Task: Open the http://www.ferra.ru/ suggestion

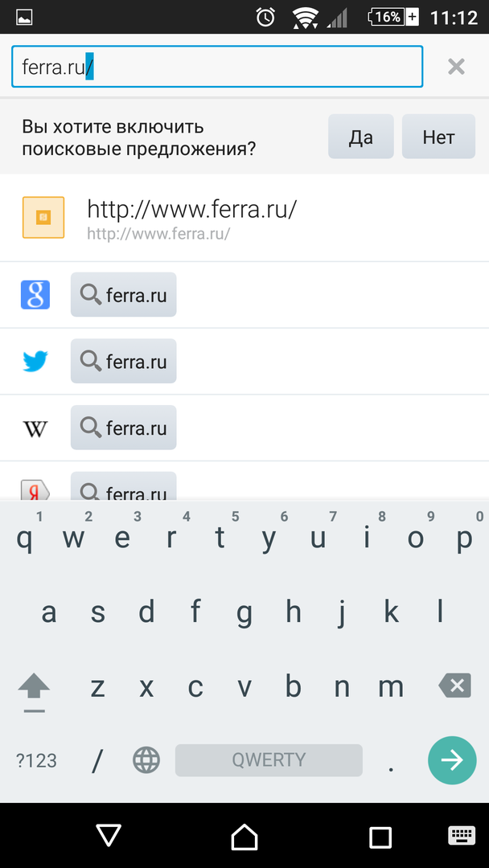Action: [x=241, y=217]
